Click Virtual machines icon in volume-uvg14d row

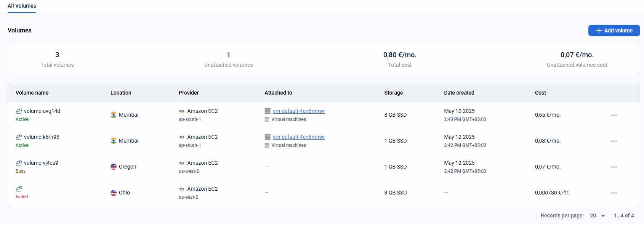click(267, 119)
